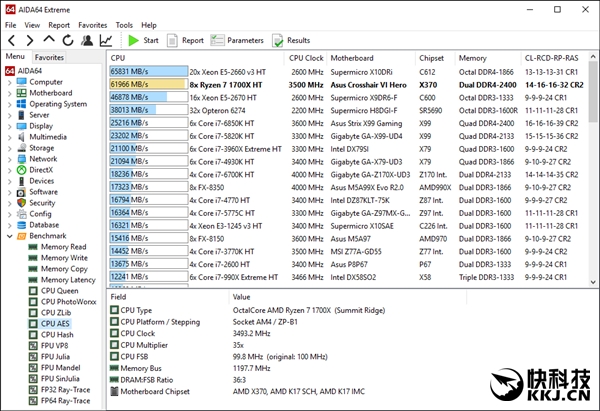Go forward with the right arrow
This screenshot has width=600, height=411.
tap(30, 40)
